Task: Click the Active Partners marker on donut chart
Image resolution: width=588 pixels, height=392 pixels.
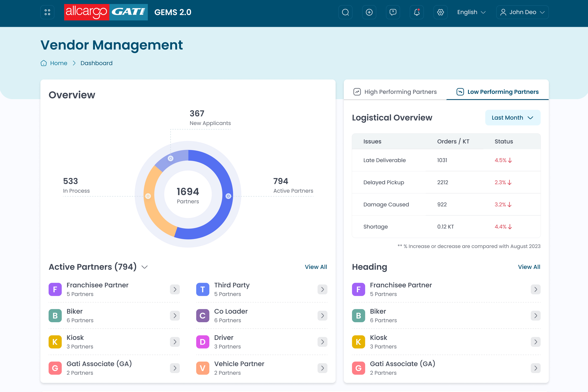Action: point(228,196)
